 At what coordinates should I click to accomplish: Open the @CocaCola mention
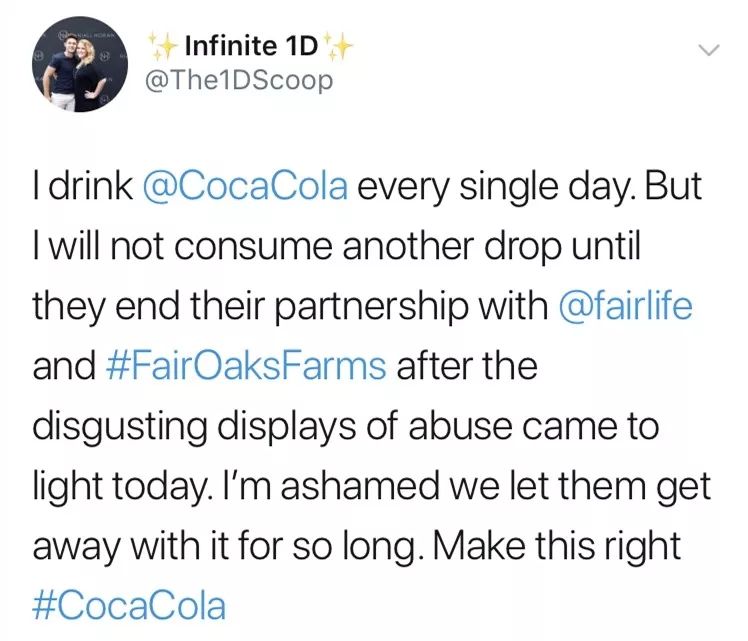coord(245,186)
